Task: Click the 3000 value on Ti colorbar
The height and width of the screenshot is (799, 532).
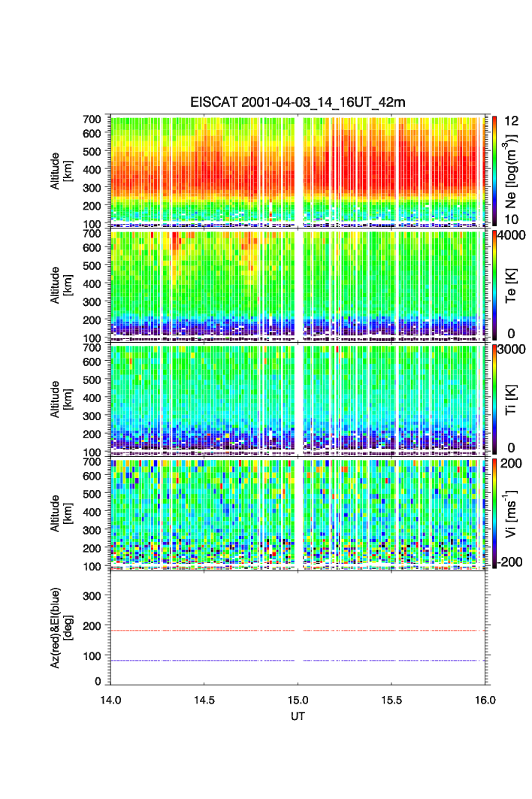Action: 512,349
